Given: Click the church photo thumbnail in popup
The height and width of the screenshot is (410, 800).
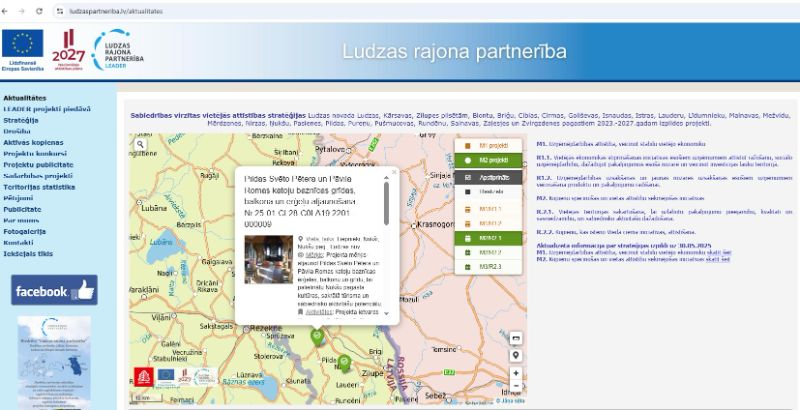Looking at the screenshot, I should click(269, 257).
